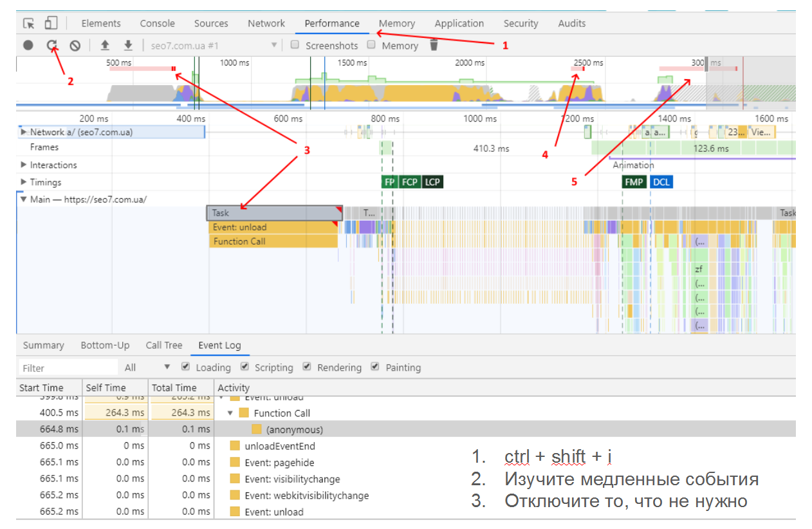The height and width of the screenshot is (529, 812).
Task: Enable the Screenshots checkbox
Action: [295, 45]
